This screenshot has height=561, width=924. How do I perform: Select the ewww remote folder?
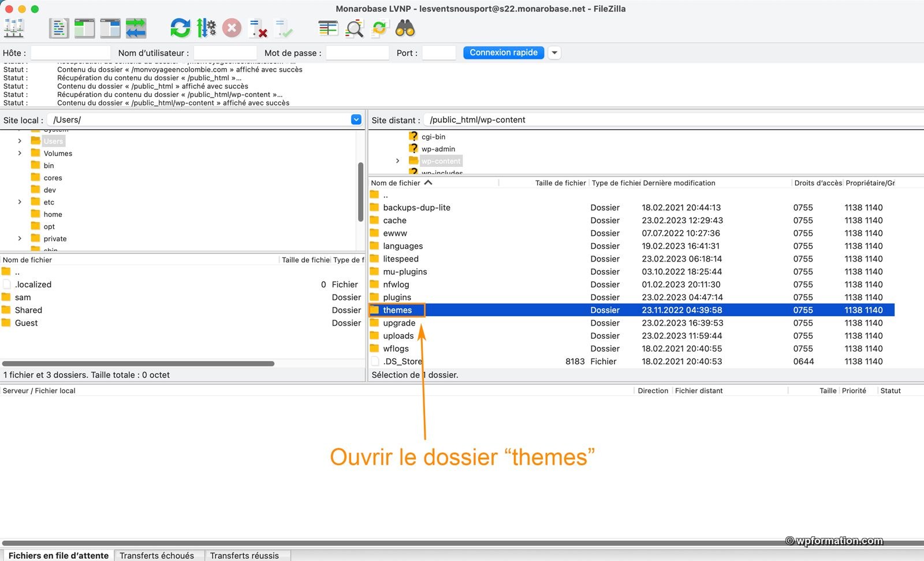tap(632, 233)
